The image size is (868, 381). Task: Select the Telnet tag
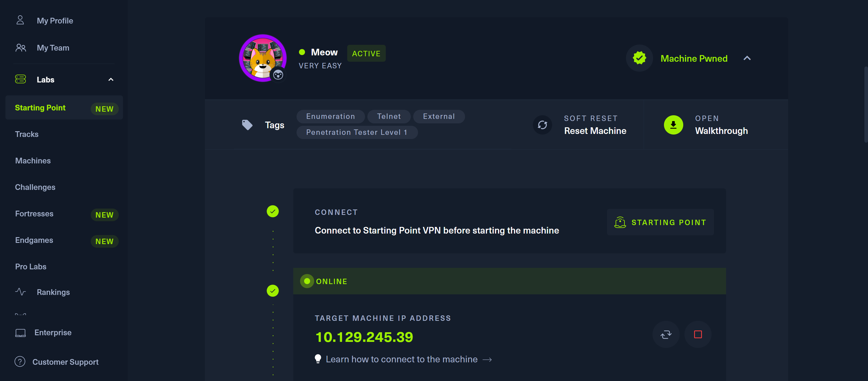click(389, 116)
